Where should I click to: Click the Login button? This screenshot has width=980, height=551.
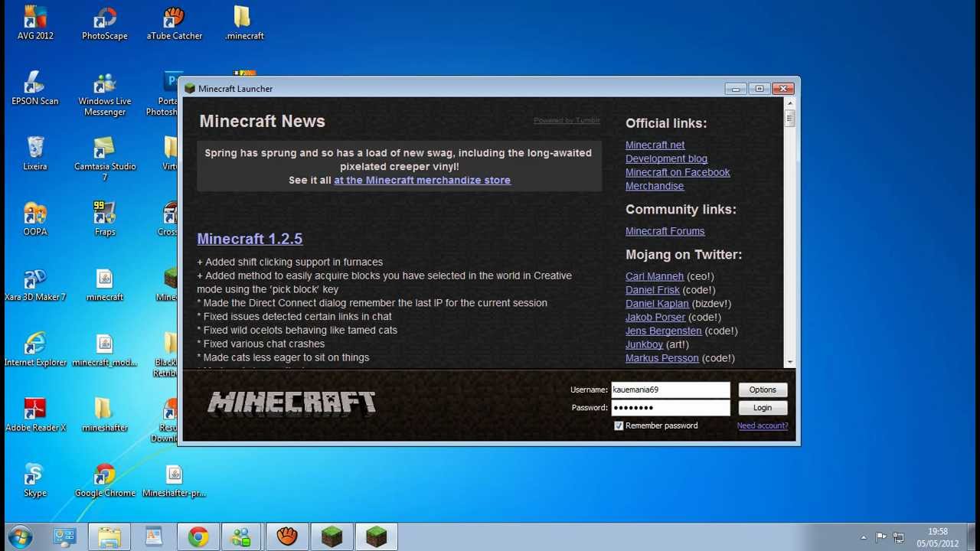coord(763,408)
